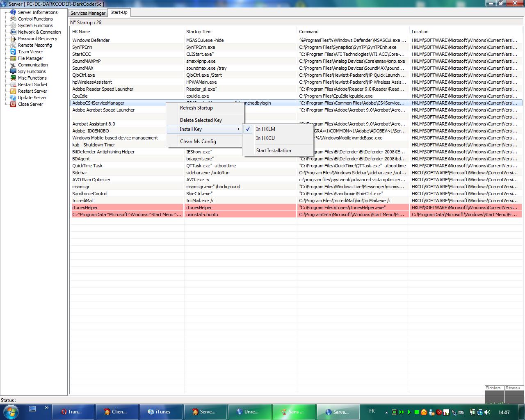Open Server Informations icon in sidebar

[x=13, y=12]
